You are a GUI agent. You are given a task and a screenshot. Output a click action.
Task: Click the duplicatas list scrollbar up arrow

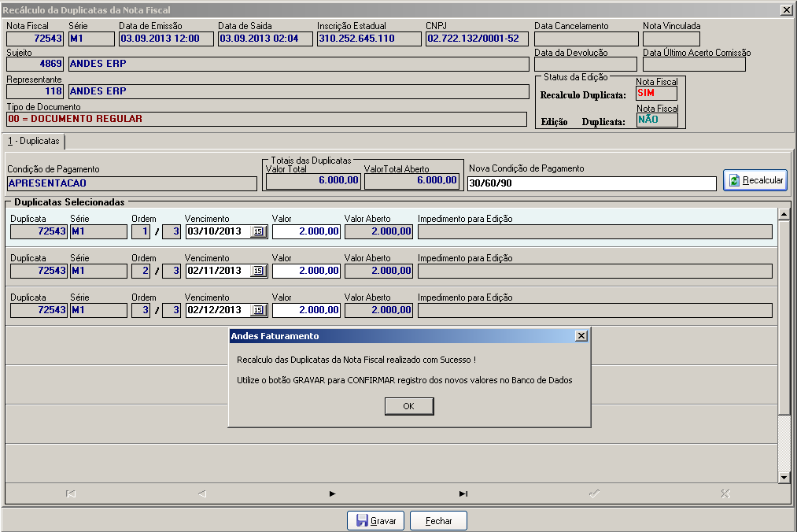coord(784,214)
